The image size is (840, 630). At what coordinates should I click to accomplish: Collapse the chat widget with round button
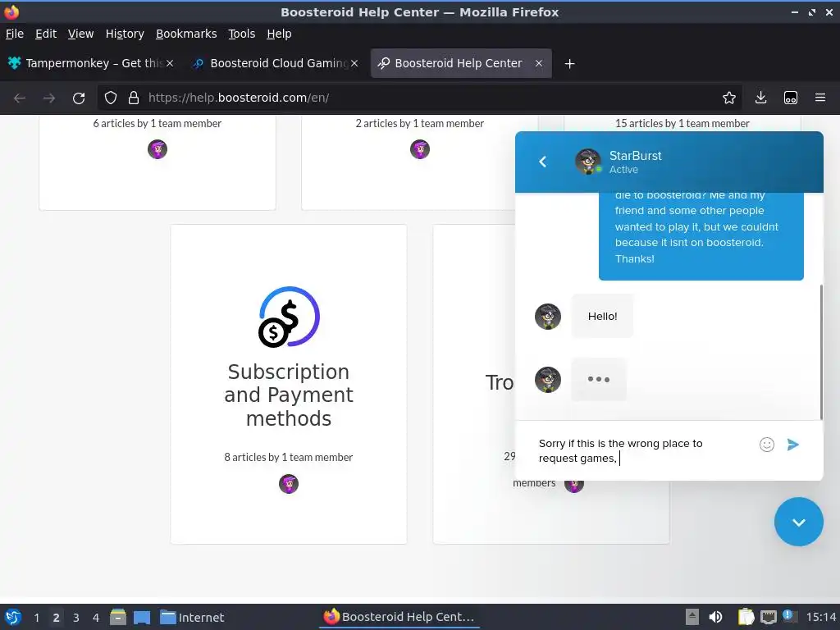(x=798, y=522)
